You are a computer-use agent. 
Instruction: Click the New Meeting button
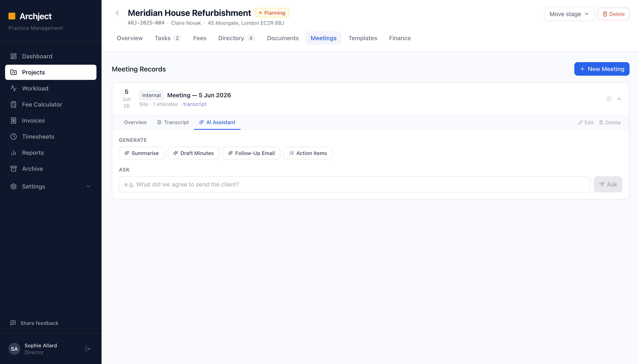click(x=602, y=69)
